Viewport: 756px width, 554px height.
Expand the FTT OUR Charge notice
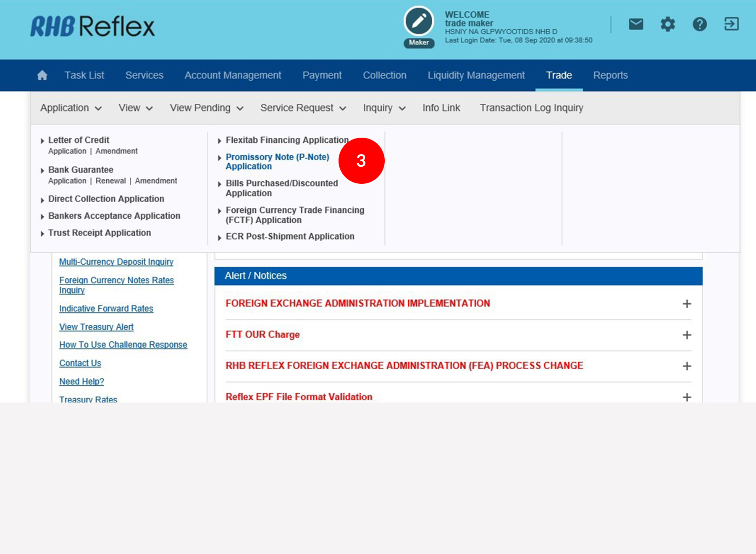687,335
